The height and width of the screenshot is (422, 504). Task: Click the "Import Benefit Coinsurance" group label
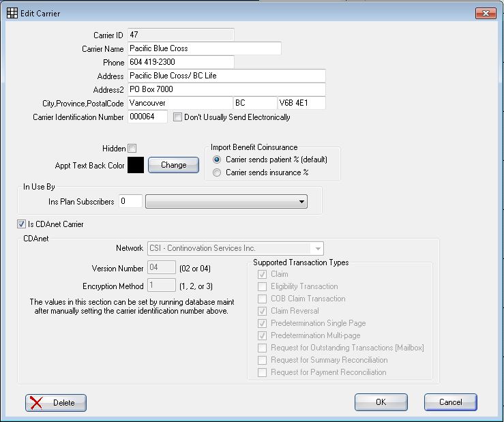[x=254, y=147]
